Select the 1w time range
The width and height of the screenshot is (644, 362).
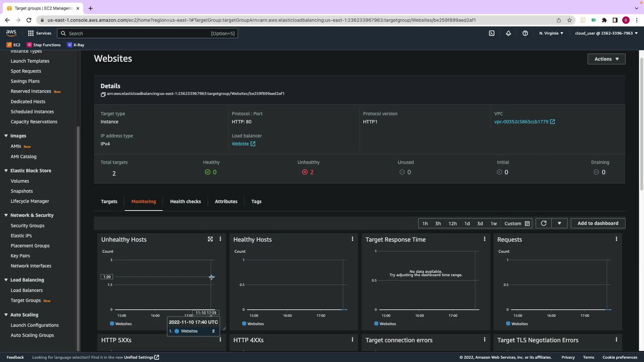pyautogui.click(x=493, y=224)
